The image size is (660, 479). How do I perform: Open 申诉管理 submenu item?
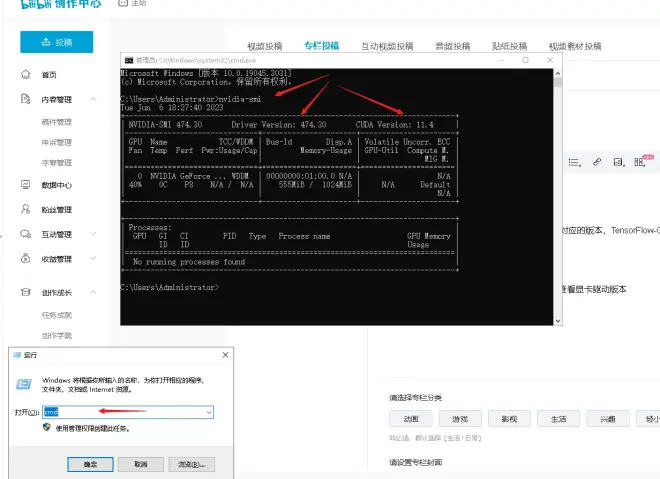[56, 142]
